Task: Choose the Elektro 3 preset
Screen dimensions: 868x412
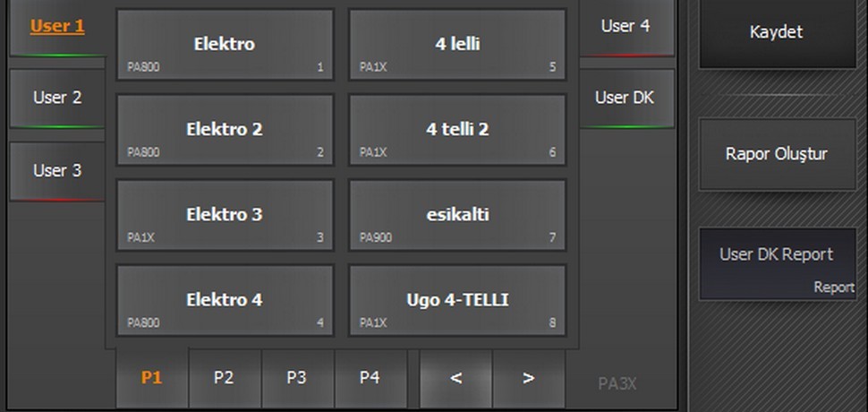Action: pos(225,215)
